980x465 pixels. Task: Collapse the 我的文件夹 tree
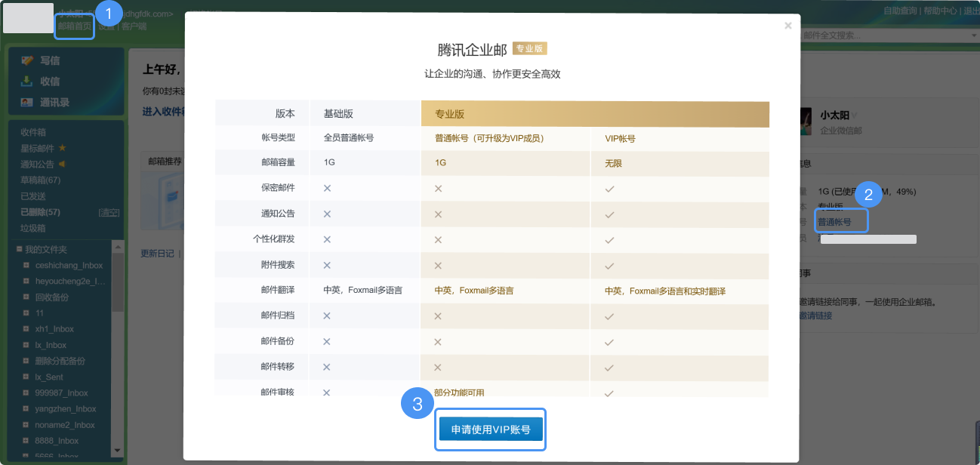click(x=20, y=249)
